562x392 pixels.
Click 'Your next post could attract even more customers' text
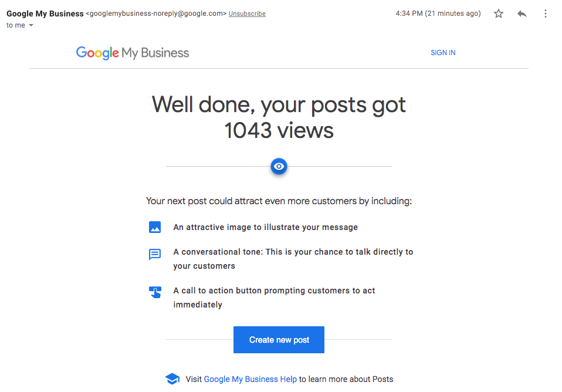(x=279, y=201)
